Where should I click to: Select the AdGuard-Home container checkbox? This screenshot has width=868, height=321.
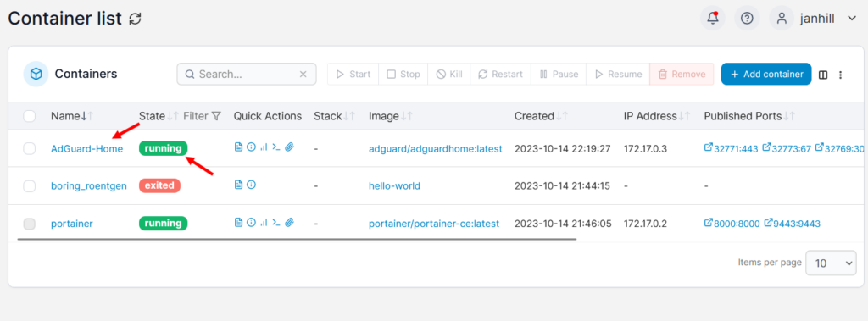30,148
